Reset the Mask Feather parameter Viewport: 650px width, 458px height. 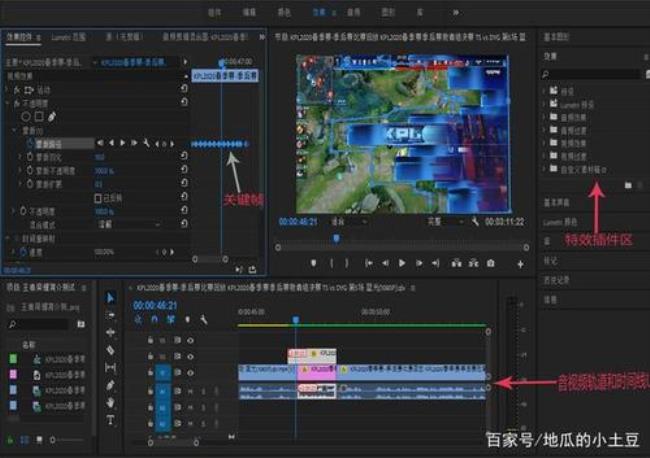coord(184,156)
